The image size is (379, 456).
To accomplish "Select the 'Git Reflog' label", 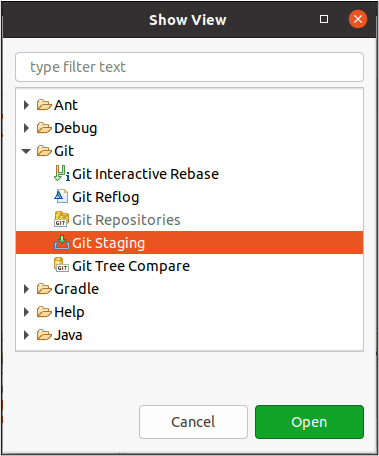I will tap(105, 197).
